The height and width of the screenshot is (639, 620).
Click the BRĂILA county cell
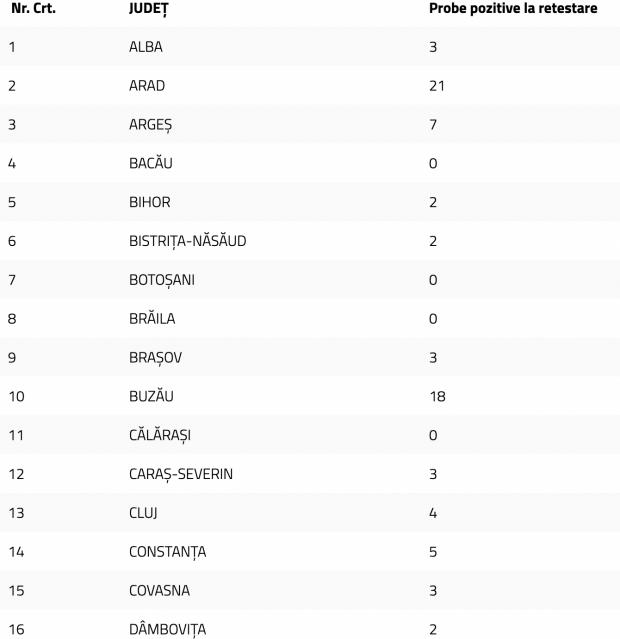(152, 319)
